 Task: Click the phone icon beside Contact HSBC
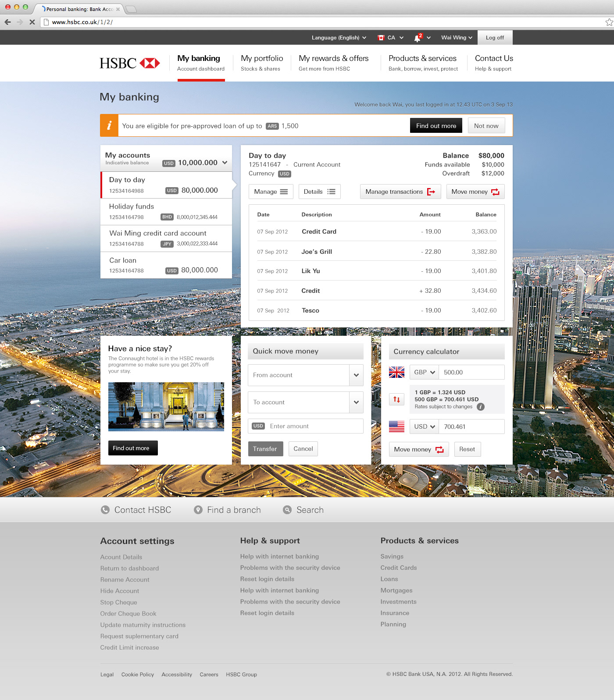pyautogui.click(x=105, y=510)
